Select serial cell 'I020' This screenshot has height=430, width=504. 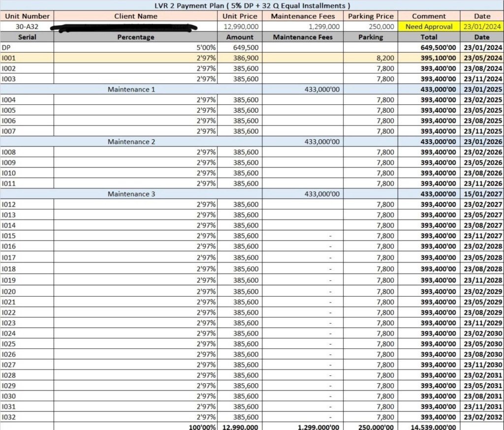(x=27, y=291)
